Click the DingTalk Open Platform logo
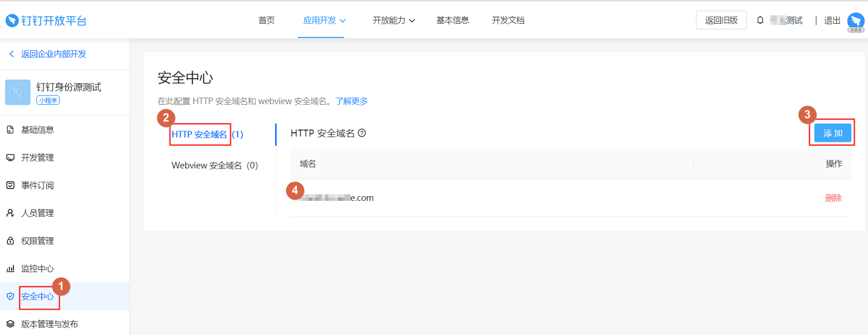Image resolution: width=868 pixels, height=335 pixels. coord(46,21)
